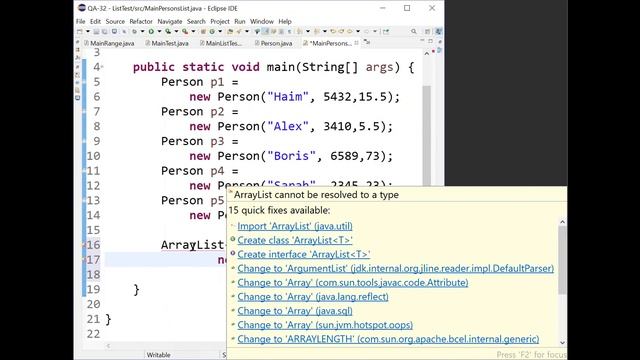
Task: Open the dropdown next to New icon
Action: tap(88, 31)
